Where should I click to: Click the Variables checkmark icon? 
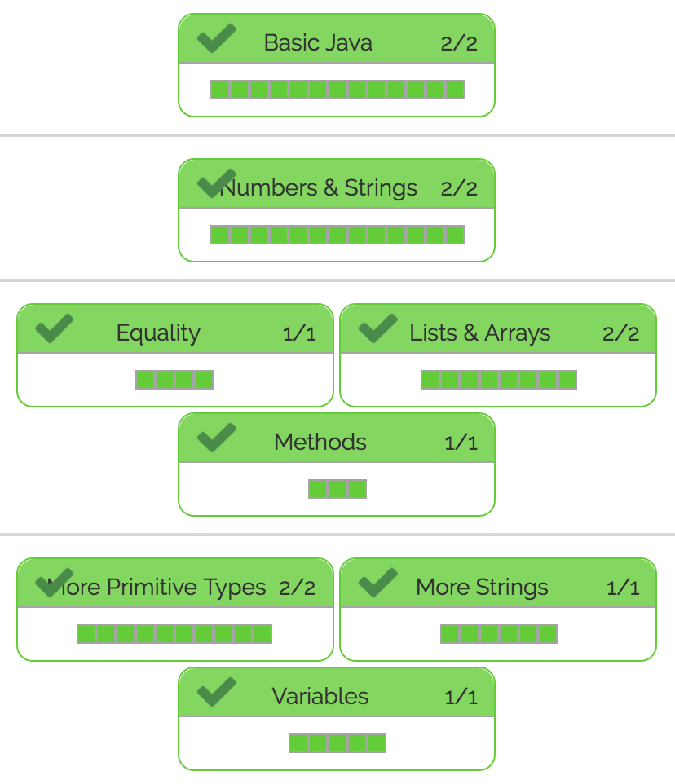tap(216, 692)
